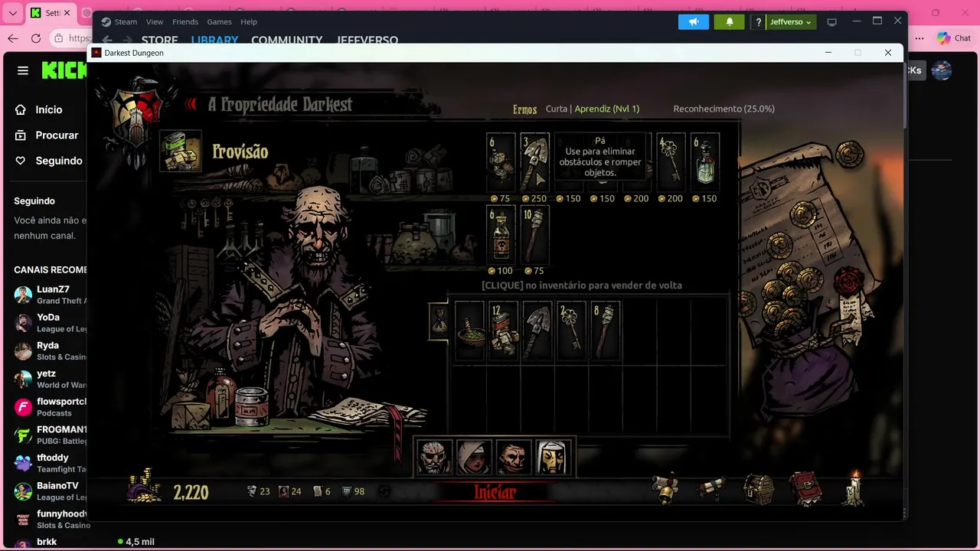
Task: Click Steam announcements megaphone button
Action: coord(694,21)
